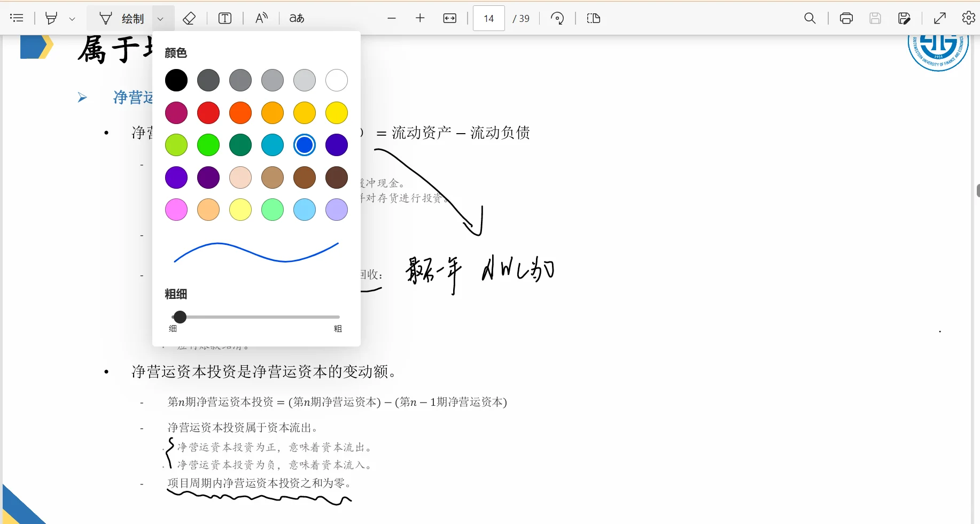
Task: Select the red ink color
Action: pyautogui.click(x=208, y=112)
